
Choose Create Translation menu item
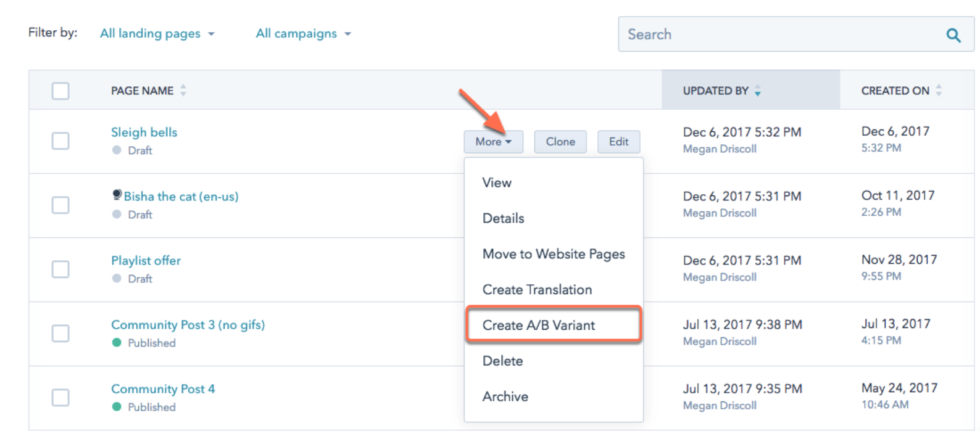point(537,290)
